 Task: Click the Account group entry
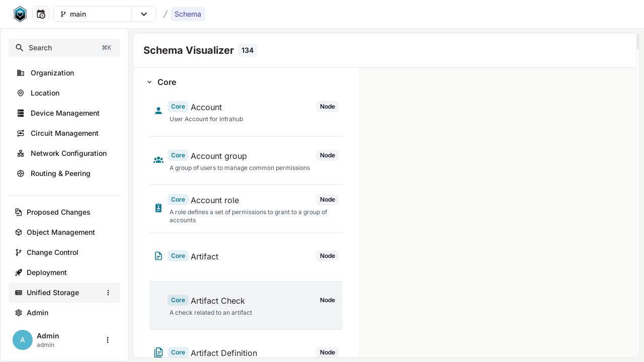point(218,156)
